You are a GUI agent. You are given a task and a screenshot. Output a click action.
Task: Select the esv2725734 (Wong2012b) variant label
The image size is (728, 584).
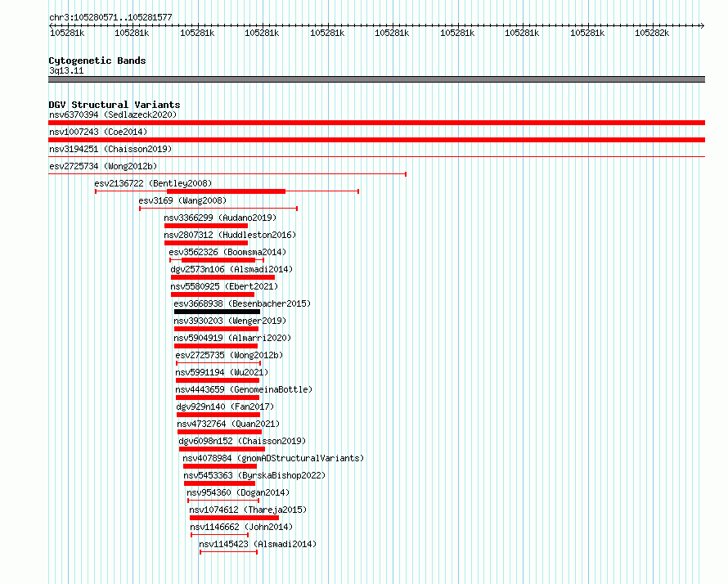click(x=103, y=166)
